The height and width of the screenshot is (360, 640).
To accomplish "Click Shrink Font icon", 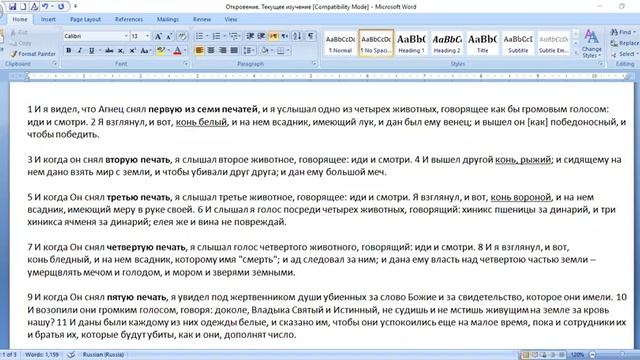I will (x=169, y=36).
